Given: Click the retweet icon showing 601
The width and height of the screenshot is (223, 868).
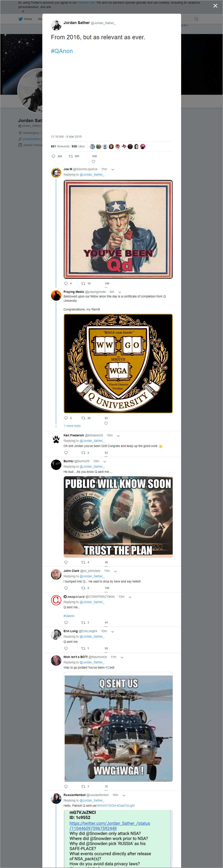Looking at the screenshot, I should [71, 156].
